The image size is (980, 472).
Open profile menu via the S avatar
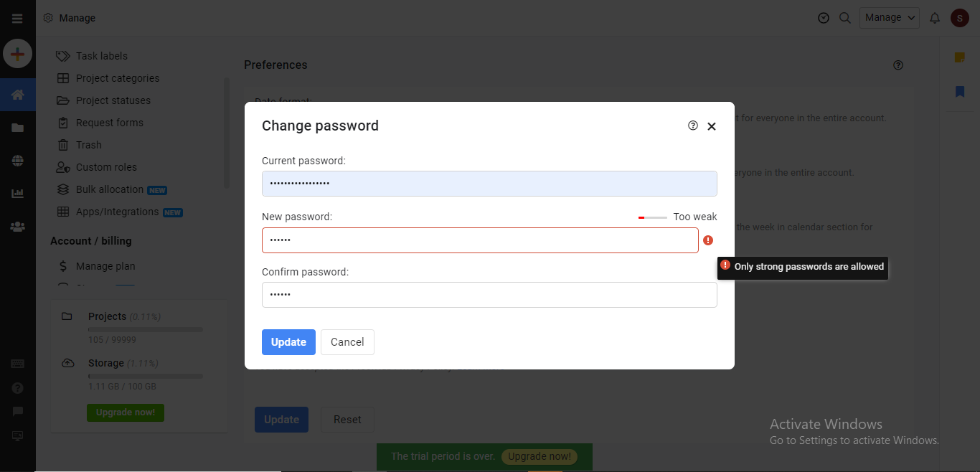point(960,17)
